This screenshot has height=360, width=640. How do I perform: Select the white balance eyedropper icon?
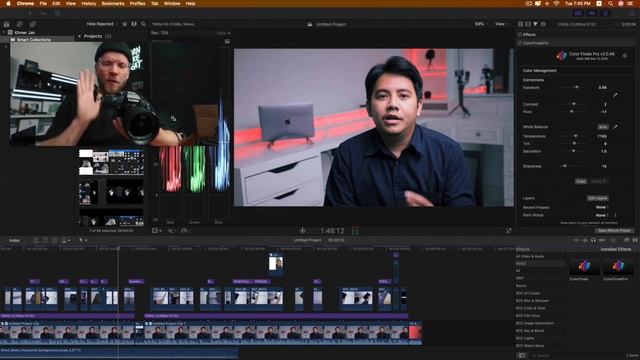(615, 127)
